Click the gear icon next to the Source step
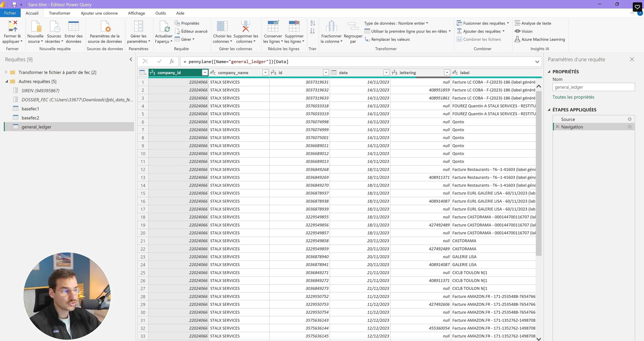Viewport: 644px width, 341px height. coord(630,119)
